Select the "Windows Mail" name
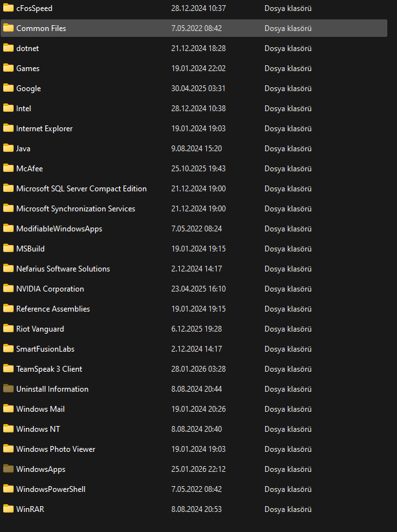This screenshot has height=532, width=397. [x=40, y=409]
